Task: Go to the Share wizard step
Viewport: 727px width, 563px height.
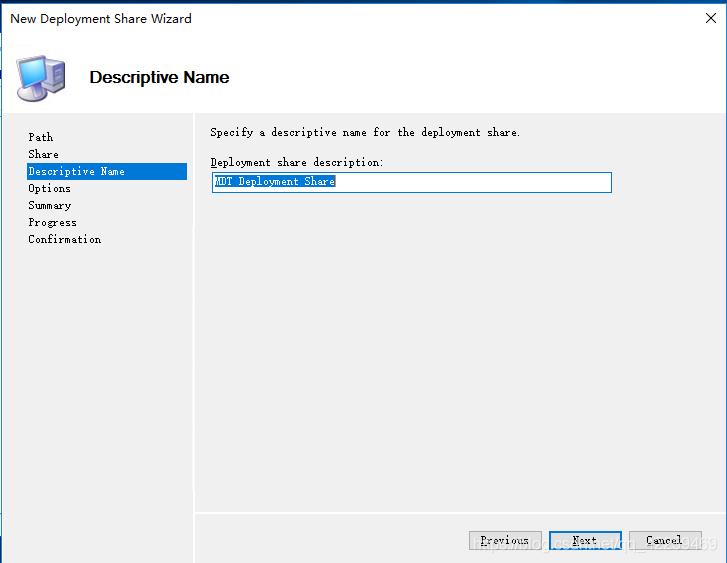Action: pyautogui.click(x=43, y=154)
